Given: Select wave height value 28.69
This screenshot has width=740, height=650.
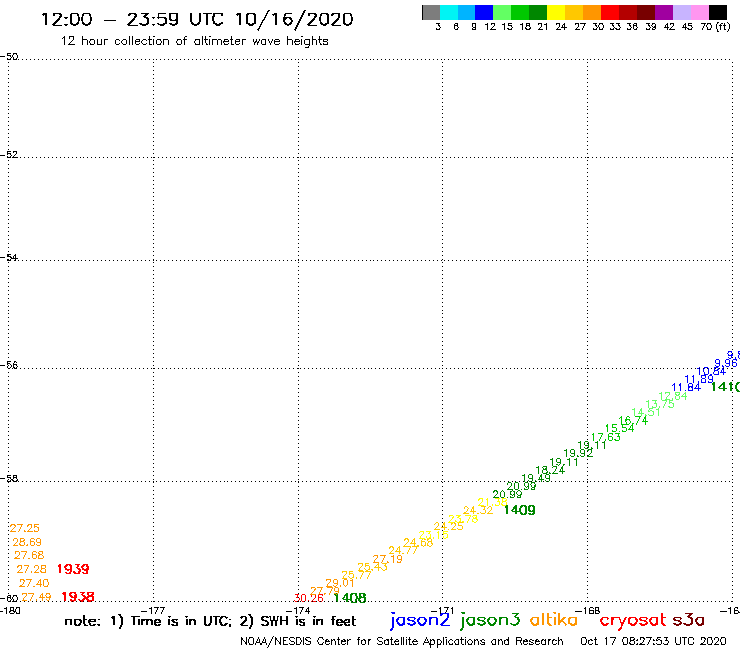Looking at the screenshot, I should [x=27, y=542].
